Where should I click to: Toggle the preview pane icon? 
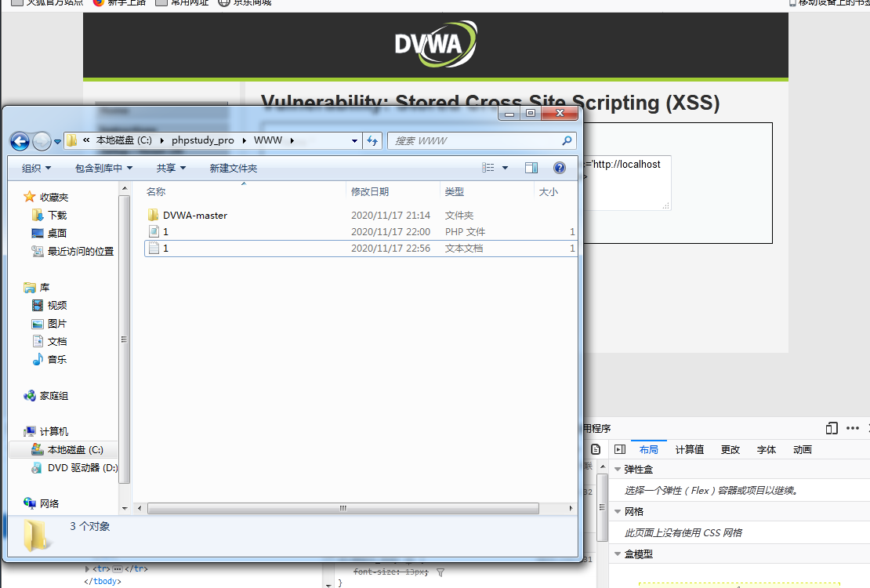[531, 168]
